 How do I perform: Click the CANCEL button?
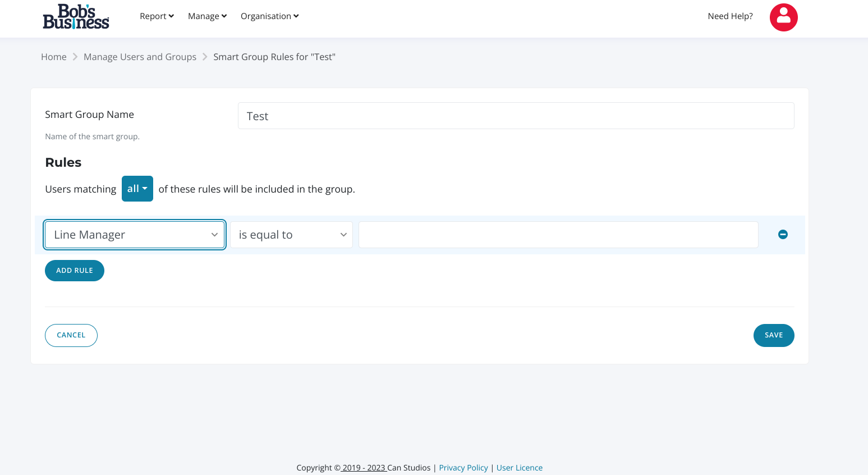71,335
